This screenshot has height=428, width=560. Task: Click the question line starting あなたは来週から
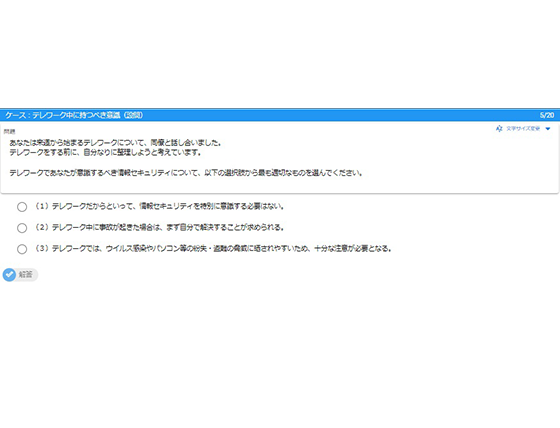(x=115, y=143)
